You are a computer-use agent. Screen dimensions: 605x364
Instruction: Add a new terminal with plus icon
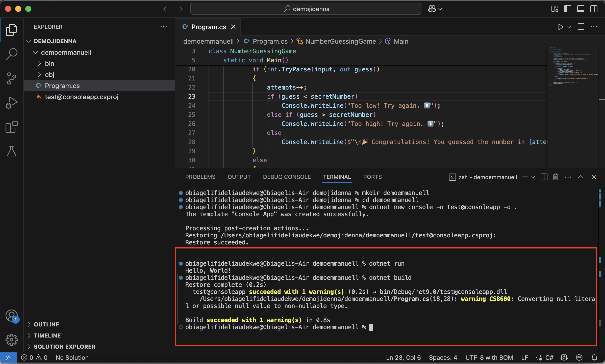coord(525,177)
